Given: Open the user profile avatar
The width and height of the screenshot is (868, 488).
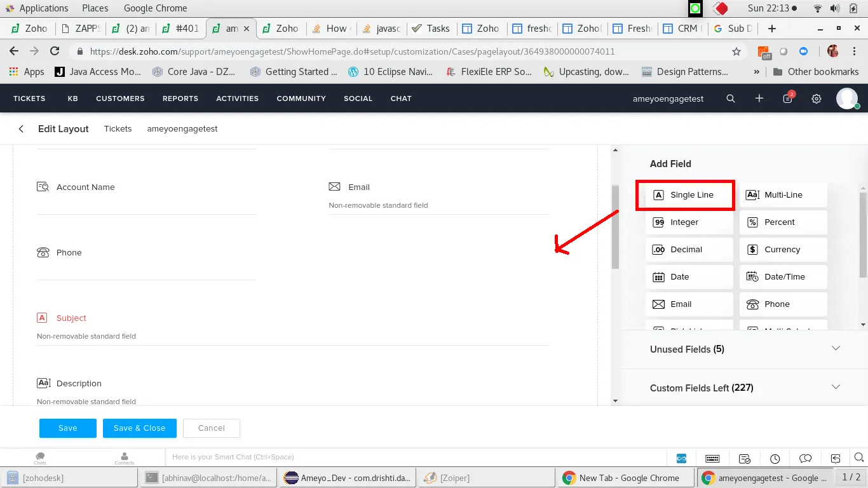Looking at the screenshot, I should click(x=847, y=98).
